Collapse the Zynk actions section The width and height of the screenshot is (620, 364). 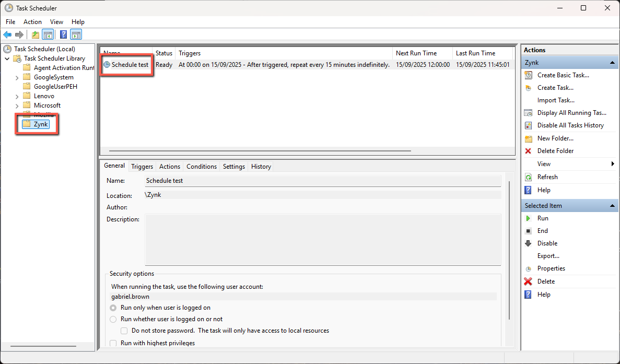tap(612, 63)
